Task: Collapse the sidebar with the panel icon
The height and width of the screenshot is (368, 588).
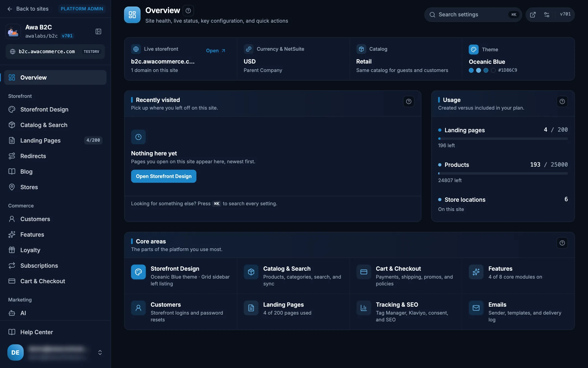Action: pos(99,32)
